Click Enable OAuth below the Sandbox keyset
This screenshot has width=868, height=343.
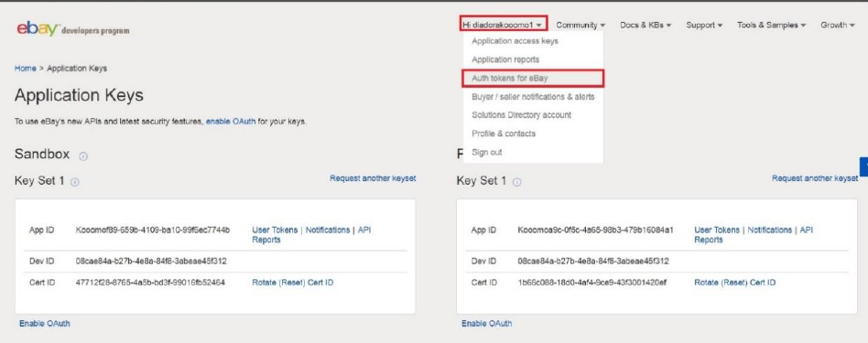[x=45, y=323]
